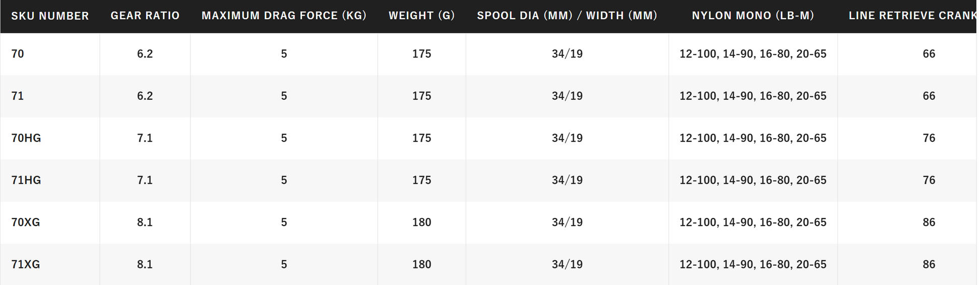
Task: Click the LINE RETRIEVE CRANK column header
Action: coord(912,16)
